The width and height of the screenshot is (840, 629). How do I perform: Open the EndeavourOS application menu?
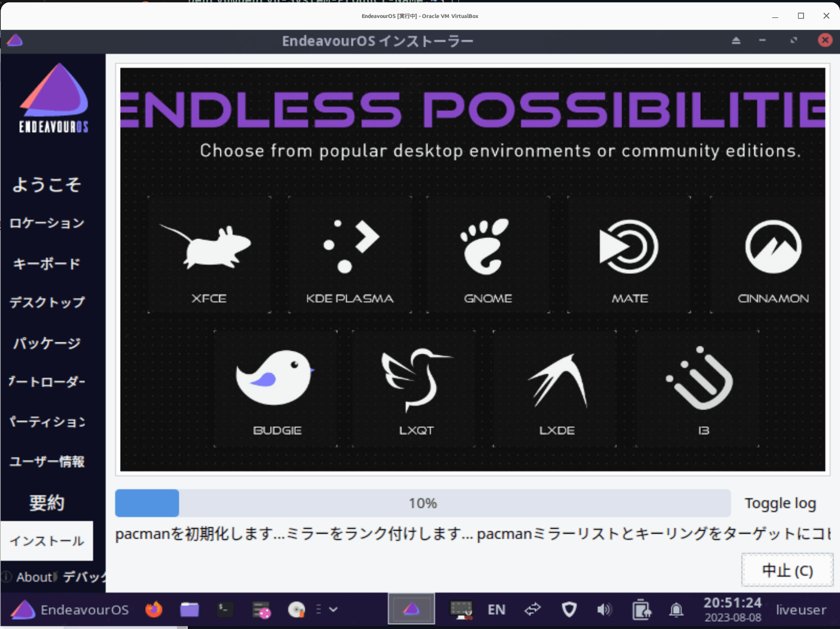(70, 610)
